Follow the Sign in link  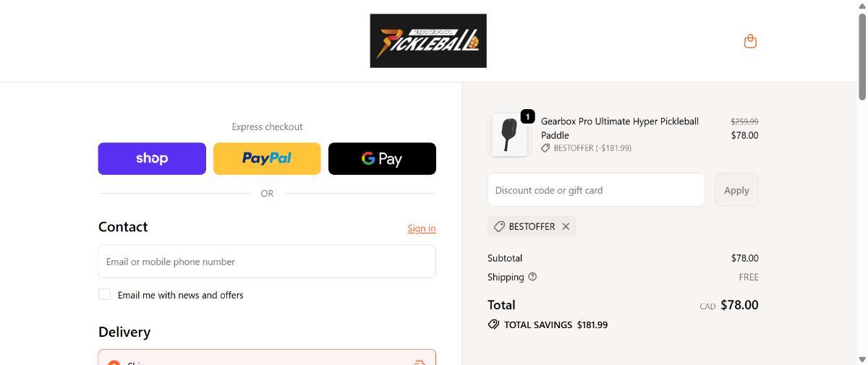point(421,228)
